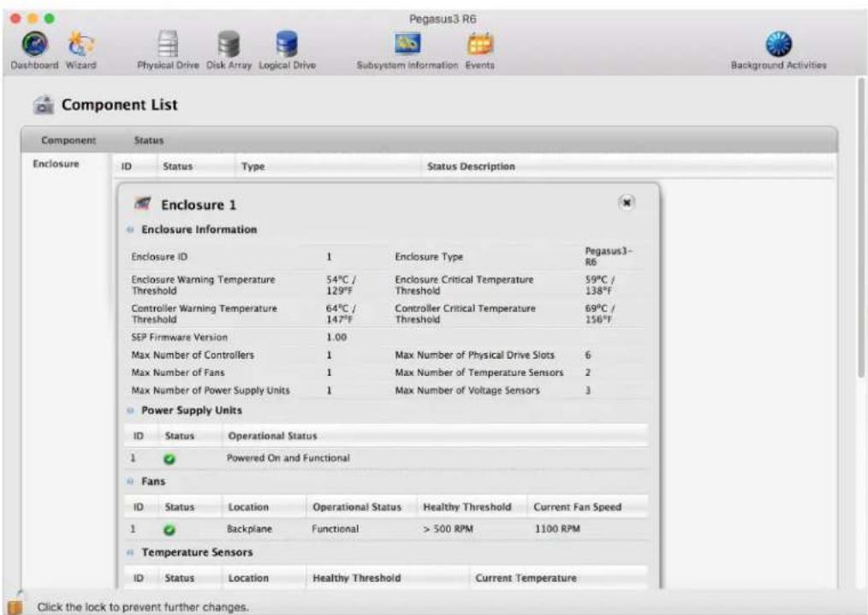Click the SEP Firmware Version '1.00' value
The image size is (868, 615).
coord(336,337)
